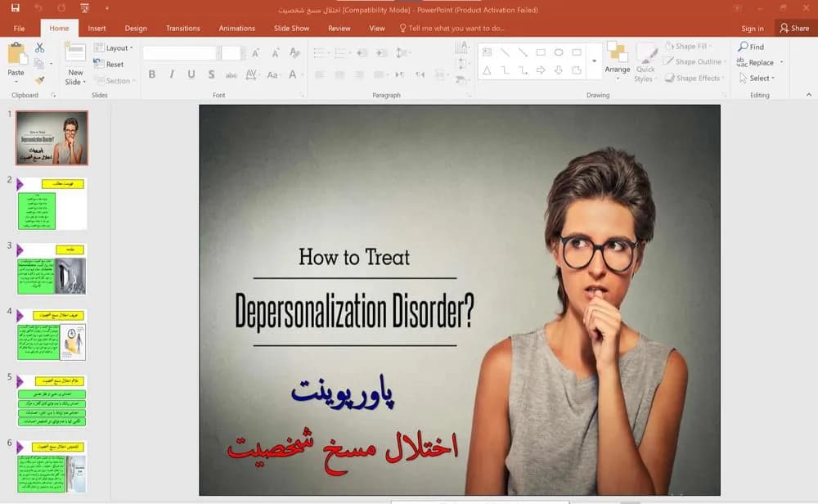Click the Tell me what you want to do box
The image size is (818, 504).
point(452,28)
